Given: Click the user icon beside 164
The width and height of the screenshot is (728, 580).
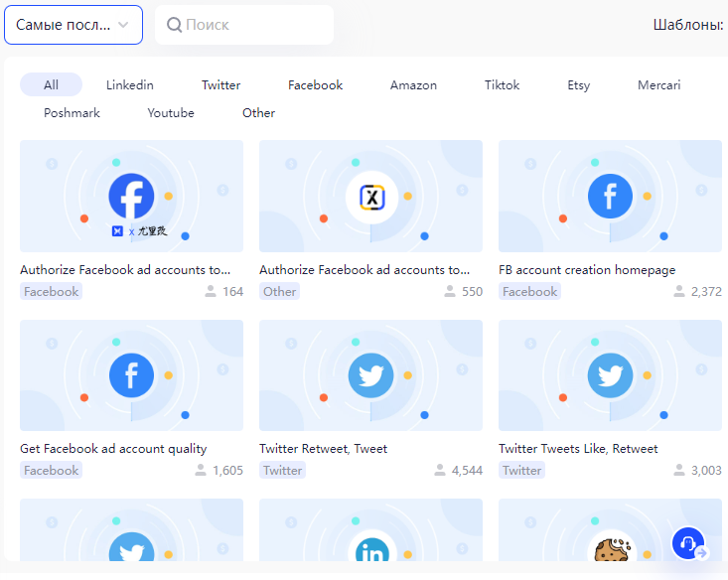Looking at the screenshot, I should pos(211,291).
